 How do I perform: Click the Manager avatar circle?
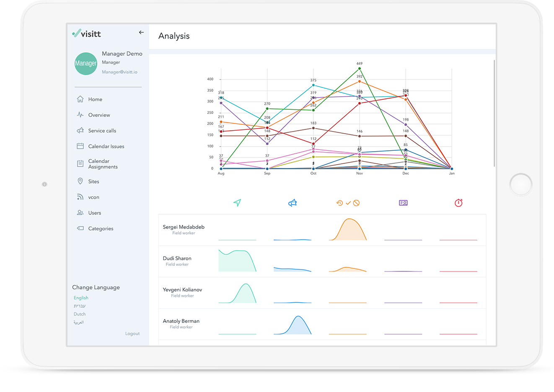pyautogui.click(x=86, y=64)
